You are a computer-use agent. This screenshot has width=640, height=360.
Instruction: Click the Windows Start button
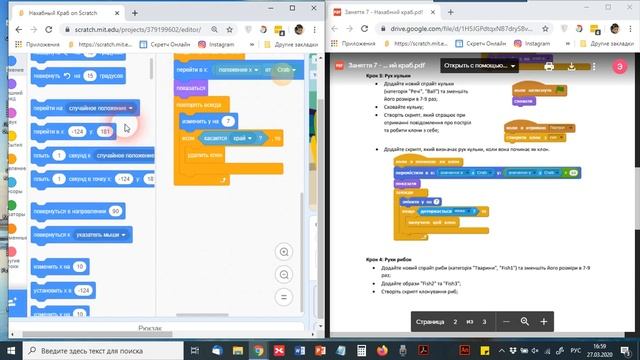click(11, 351)
